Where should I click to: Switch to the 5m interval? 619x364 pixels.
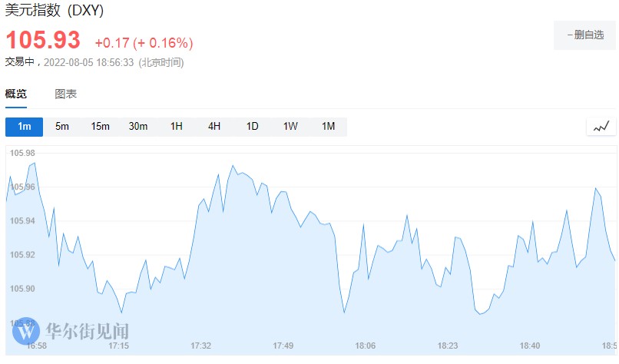(62, 127)
